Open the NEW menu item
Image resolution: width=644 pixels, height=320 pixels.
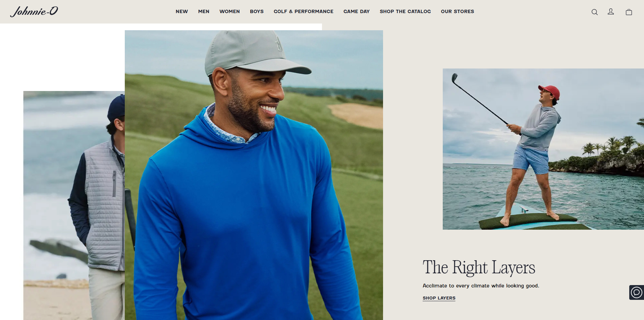pos(182,11)
